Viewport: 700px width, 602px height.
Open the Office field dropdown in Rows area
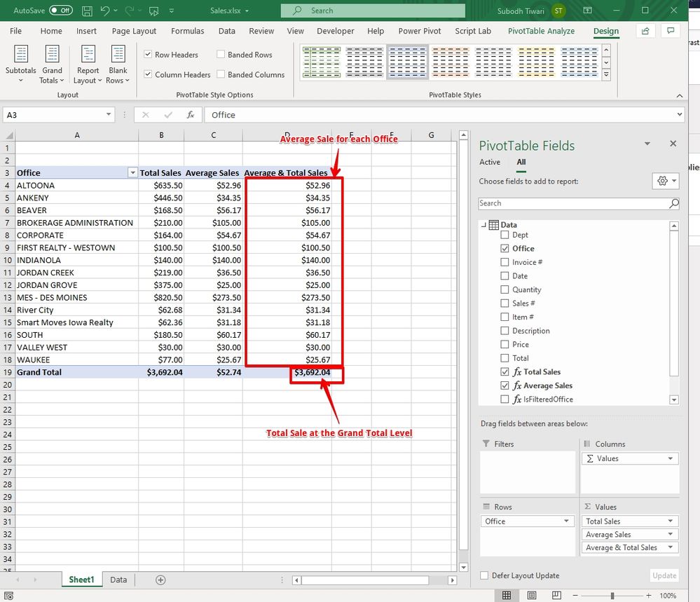pyautogui.click(x=566, y=521)
